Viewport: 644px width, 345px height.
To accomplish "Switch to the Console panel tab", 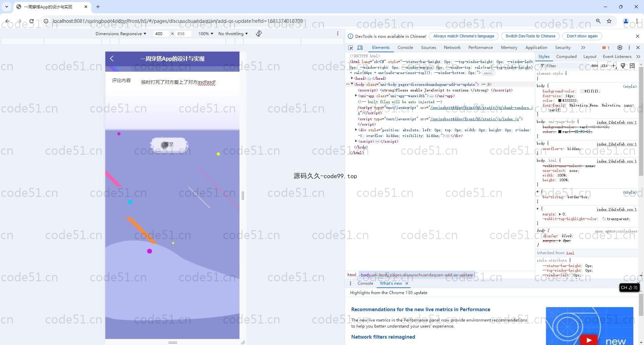I will pos(405,48).
